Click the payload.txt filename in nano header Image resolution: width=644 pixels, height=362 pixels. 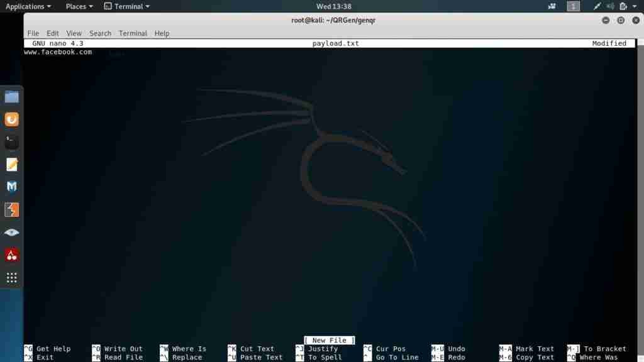click(336, 43)
